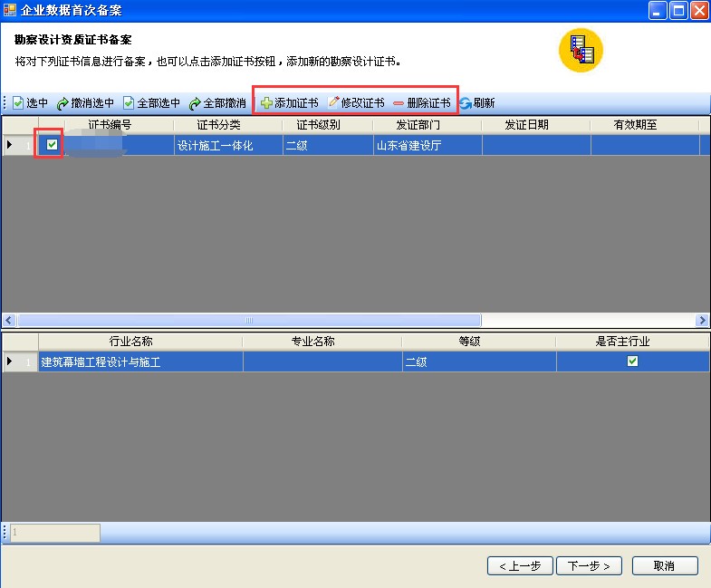The height and width of the screenshot is (588, 711).
Task: Click the 上一步 (previous) button
Action: coord(520,565)
